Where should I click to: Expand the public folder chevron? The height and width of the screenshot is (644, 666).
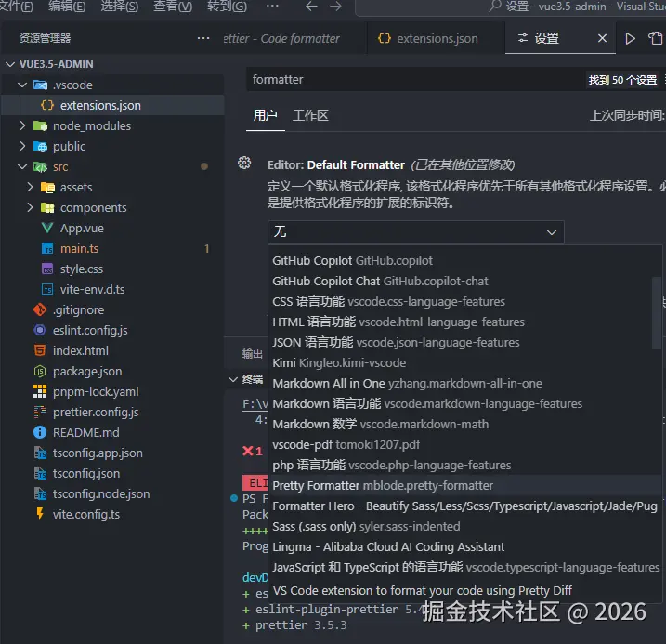pyautogui.click(x=22, y=146)
